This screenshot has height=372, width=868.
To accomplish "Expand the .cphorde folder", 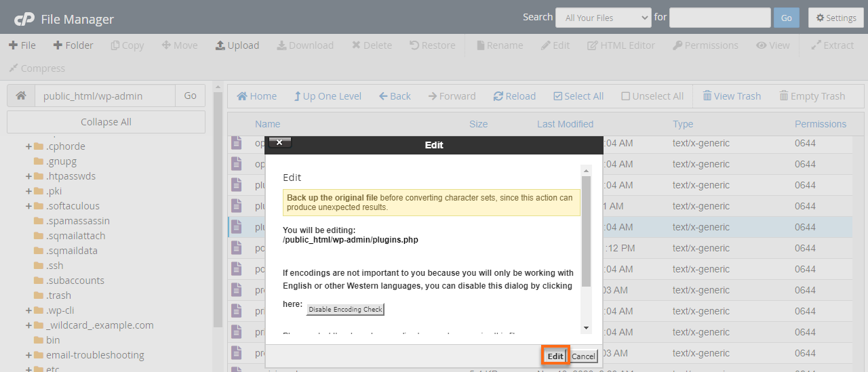I will [x=28, y=146].
